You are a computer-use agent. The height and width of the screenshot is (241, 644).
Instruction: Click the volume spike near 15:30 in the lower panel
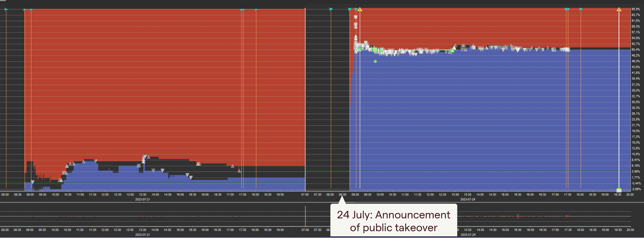pyautogui.click(x=518, y=216)
